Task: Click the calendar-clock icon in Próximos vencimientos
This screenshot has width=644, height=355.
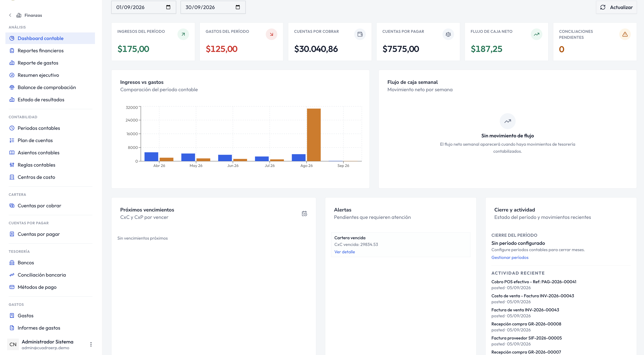Action: pos(304,214)
